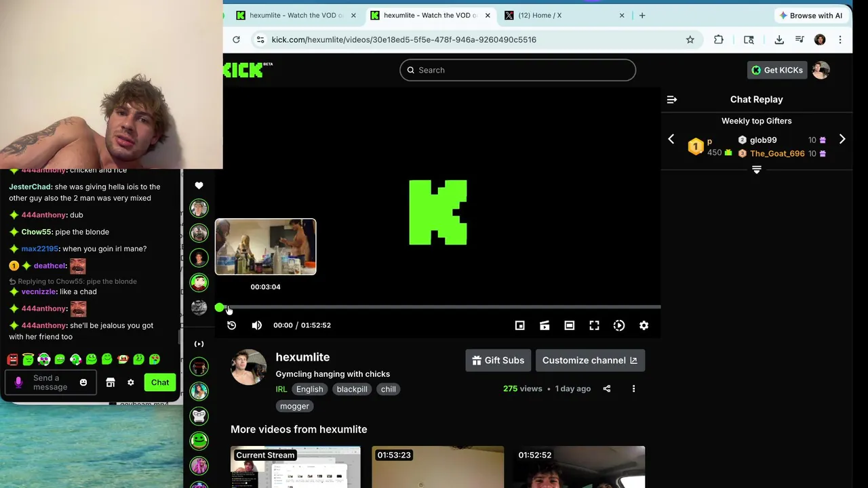Switch to the first hexumlite VOD tab

pyautogui.click(x=296, y=15)
